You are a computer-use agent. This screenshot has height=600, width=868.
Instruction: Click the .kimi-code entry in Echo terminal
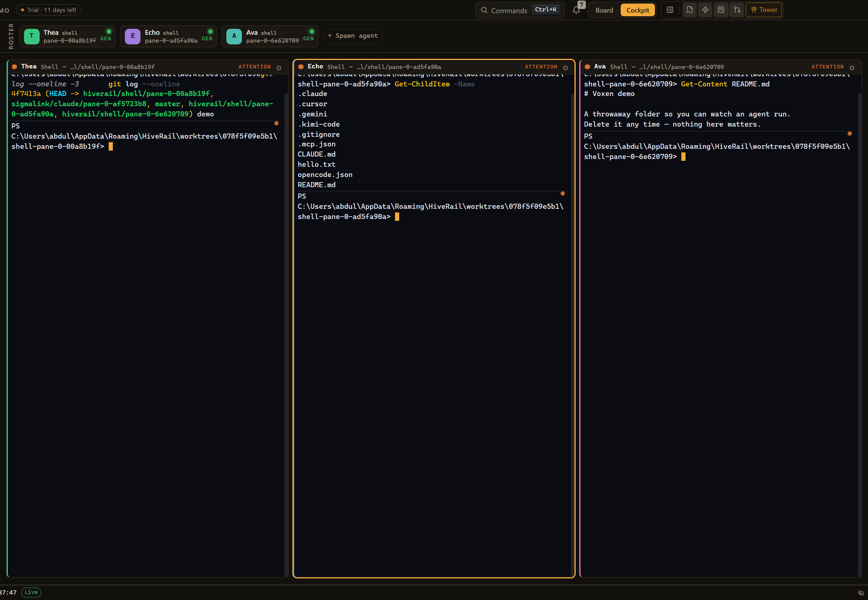click(318, 124)
